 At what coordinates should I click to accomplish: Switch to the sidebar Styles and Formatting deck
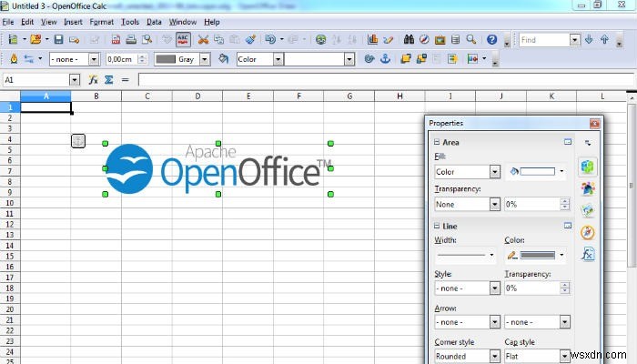click(x=588, y=188)
